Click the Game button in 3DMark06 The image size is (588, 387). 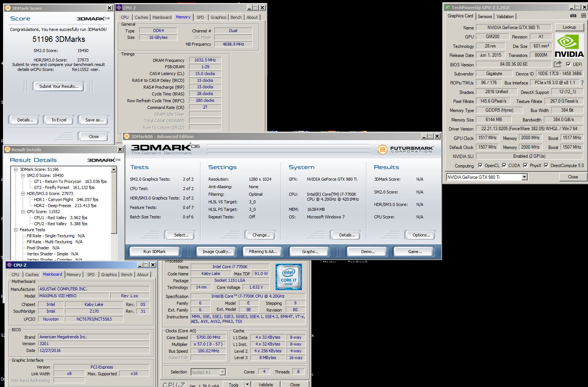pos(415,252)
